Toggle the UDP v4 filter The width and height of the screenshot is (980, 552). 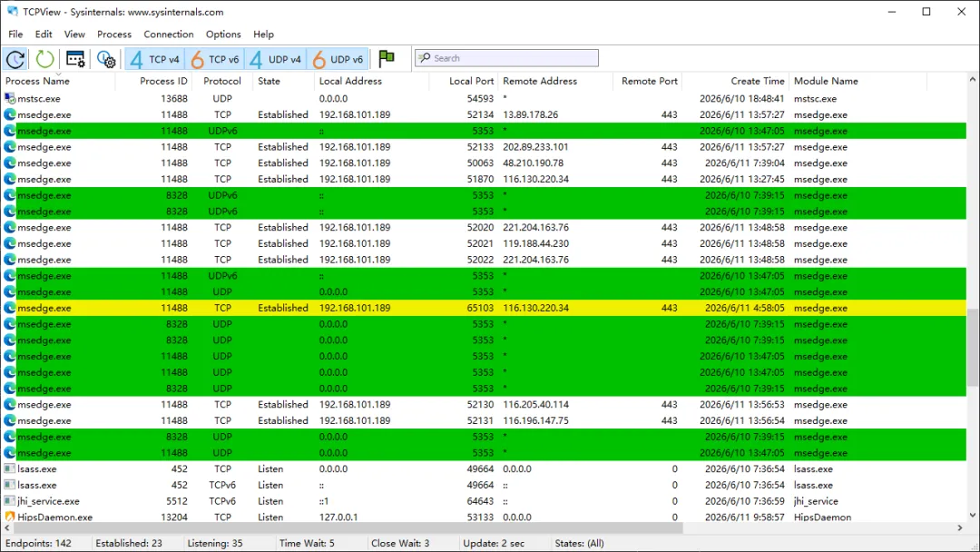click(276, 59)
